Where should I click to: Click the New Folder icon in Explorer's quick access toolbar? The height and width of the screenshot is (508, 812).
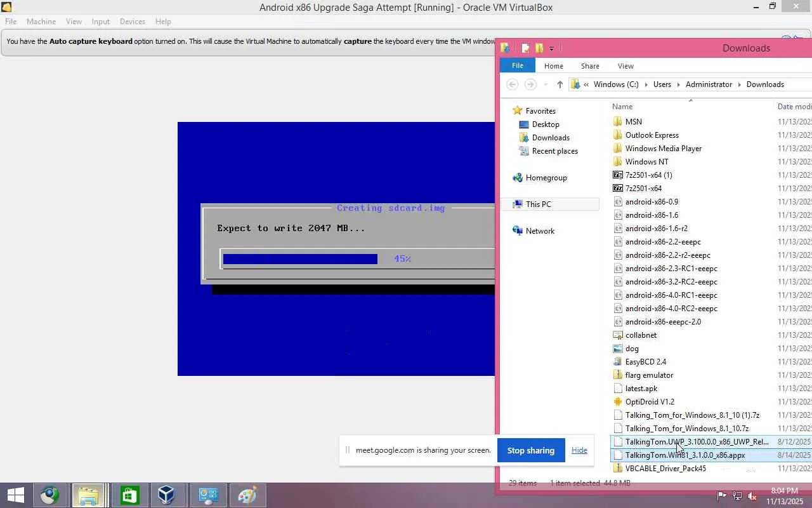click(x=539, y=48)
